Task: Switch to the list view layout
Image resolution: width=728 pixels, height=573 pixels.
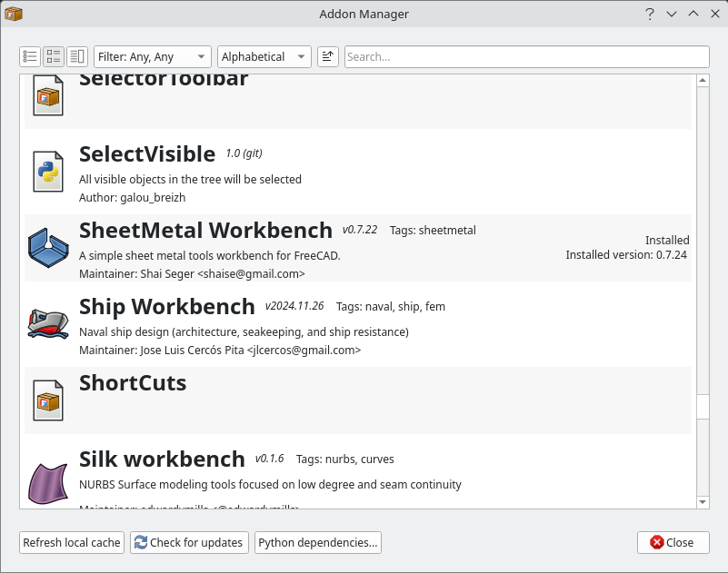Action: coord(29,56)
